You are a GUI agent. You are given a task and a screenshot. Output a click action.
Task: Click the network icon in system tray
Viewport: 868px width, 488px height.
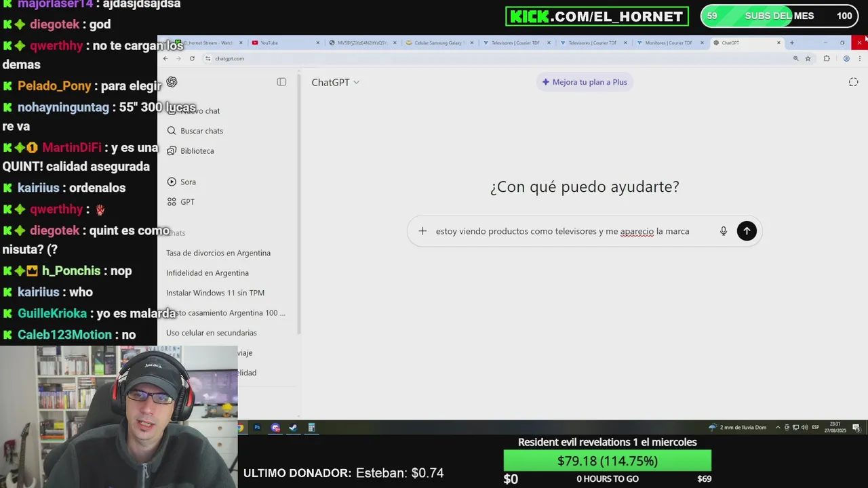(795, 428)
